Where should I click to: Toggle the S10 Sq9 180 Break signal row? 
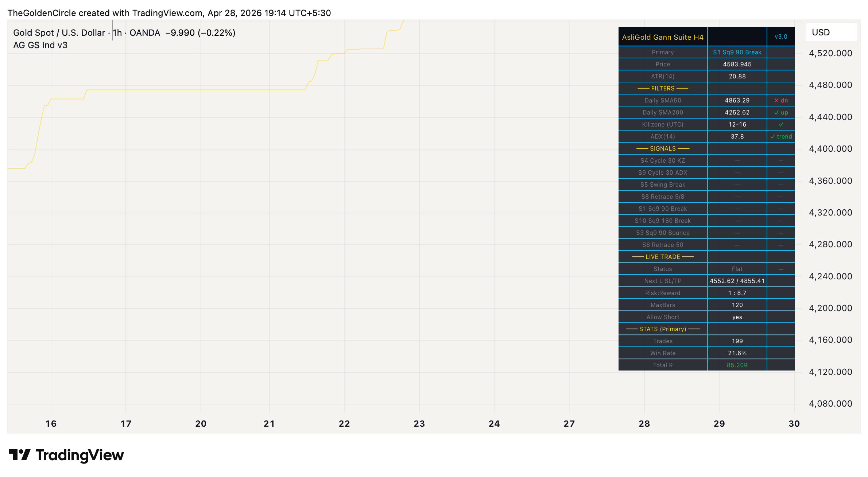pos(663,221)
